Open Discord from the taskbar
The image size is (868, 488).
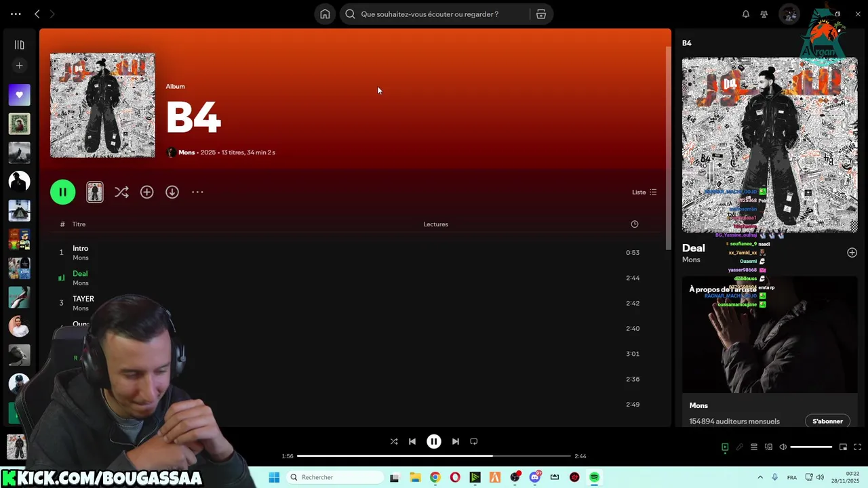pos(535,477)
